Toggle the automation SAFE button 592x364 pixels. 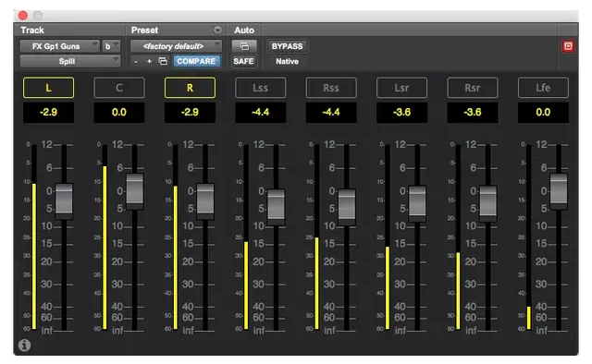coord(243,61)
